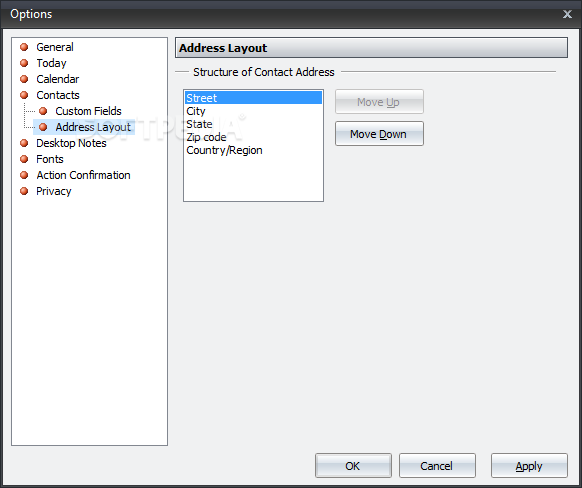This screenshot has width=582, height=488.
Task: Click the red bullet icon beside General
Action: [x=24, y=47]
